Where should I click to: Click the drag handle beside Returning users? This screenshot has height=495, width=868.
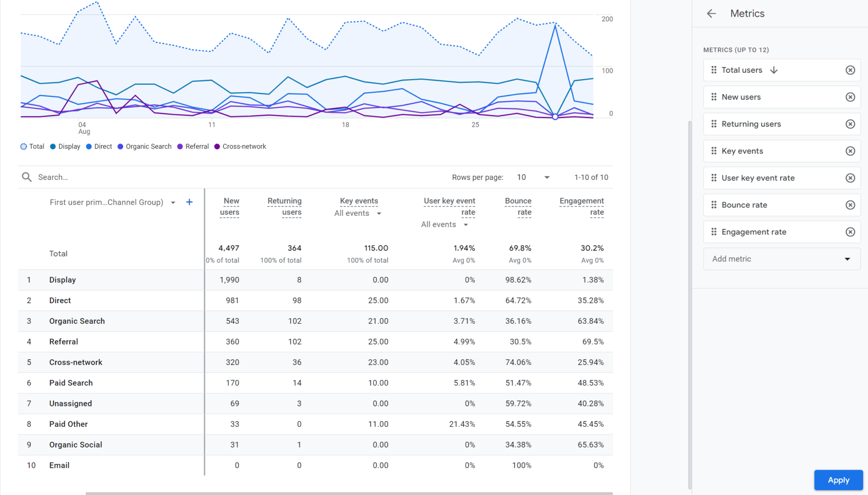pos(713,124)
